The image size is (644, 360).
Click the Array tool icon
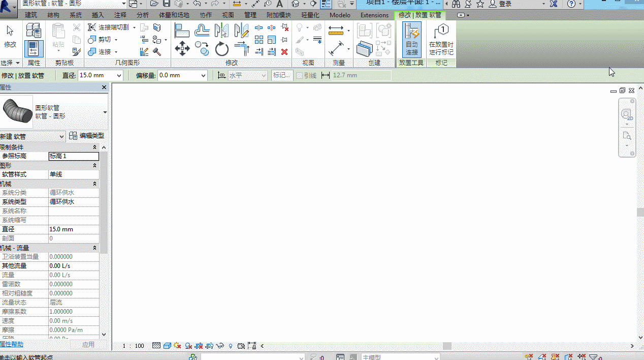point(259,40)
